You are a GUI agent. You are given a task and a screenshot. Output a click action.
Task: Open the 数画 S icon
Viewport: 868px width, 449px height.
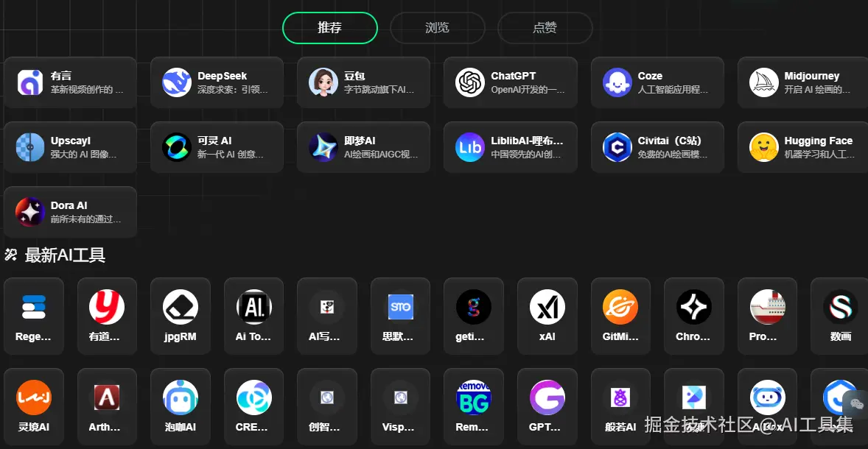(x=841, y=307)
